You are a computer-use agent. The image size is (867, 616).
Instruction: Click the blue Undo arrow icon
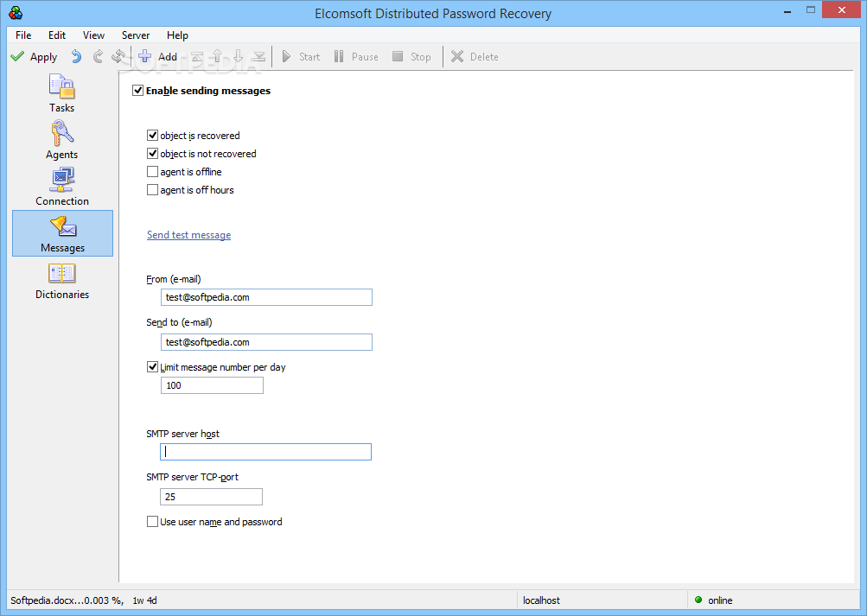click(x=76, y=56)
